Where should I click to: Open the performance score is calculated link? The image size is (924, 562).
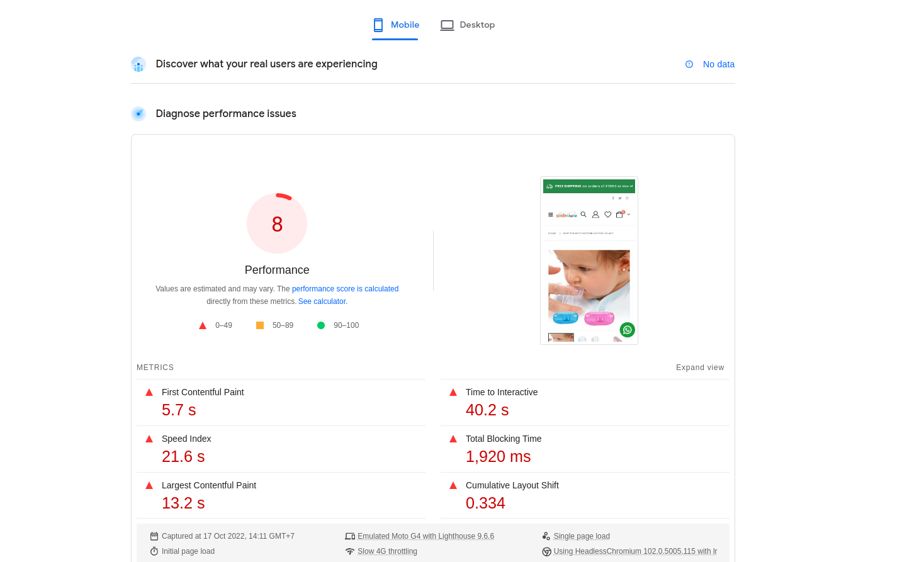[x=345, y=289]
